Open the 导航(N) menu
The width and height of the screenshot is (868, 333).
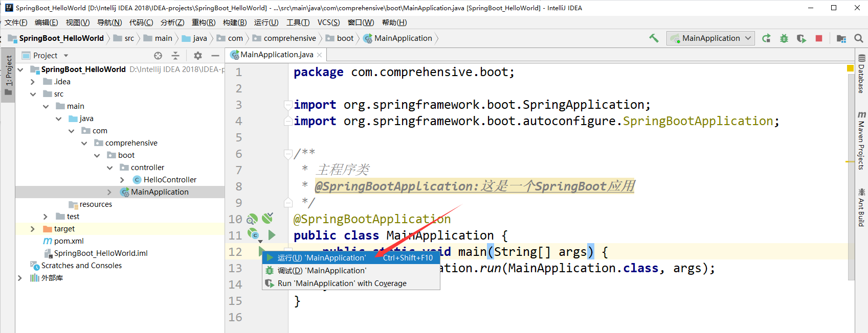109,22
